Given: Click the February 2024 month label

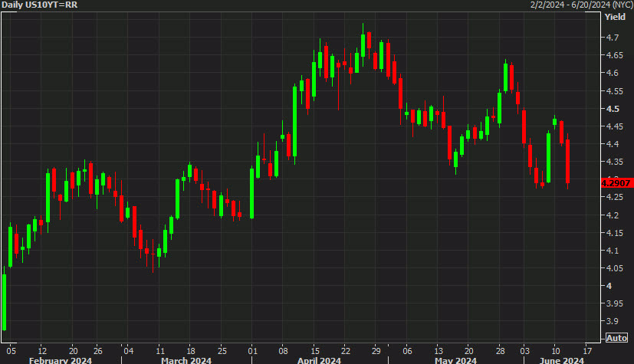Looking at the screenshot, I should [61, 360].
